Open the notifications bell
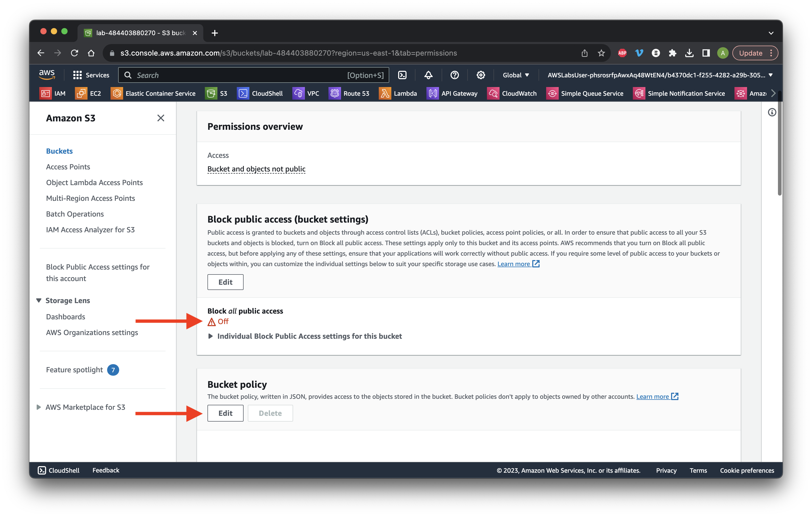Image resolution: width=812 pixels, height=517 pixels. pyautogui.click(x=428, y=75)
